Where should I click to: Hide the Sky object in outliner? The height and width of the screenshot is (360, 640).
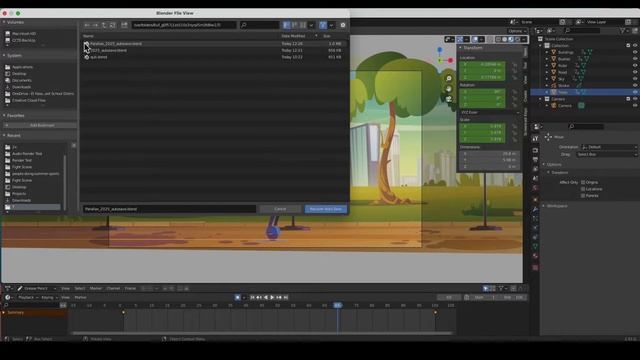635,79
